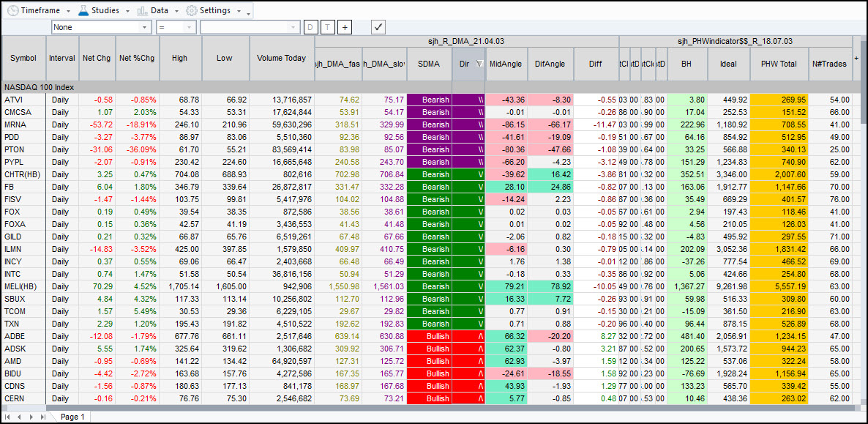Click the 1,705.14 High value
The width and height of the screenshot is (868, 424).
coord(183,286)
